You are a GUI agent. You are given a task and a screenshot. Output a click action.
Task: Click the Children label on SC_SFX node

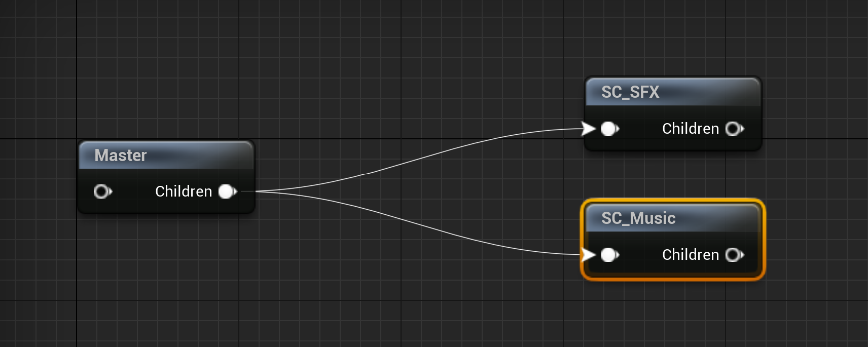[x=691, y=129]
